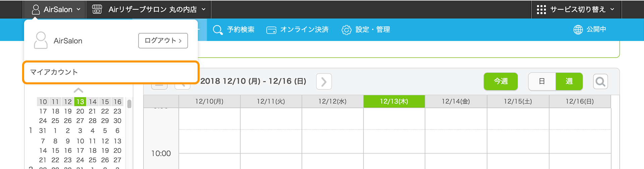Click the 今週 button
This screenshot has width=644, height=169.
click(501, 81)
